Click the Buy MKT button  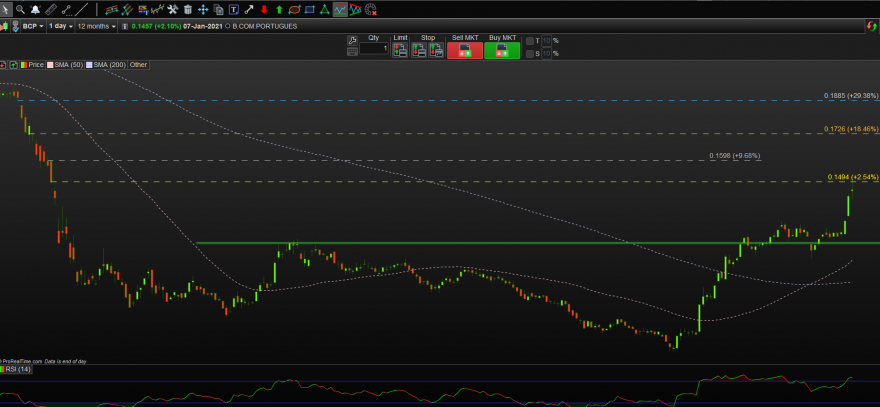point(502,46)
